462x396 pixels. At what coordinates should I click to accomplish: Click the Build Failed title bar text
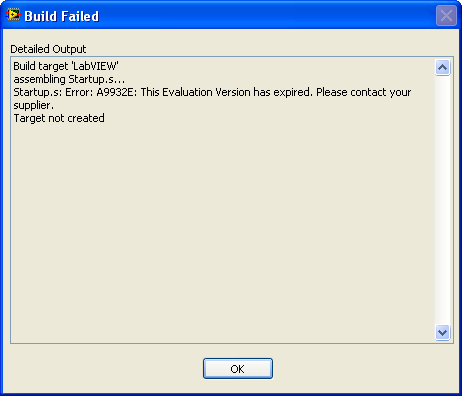click(62, 16)
